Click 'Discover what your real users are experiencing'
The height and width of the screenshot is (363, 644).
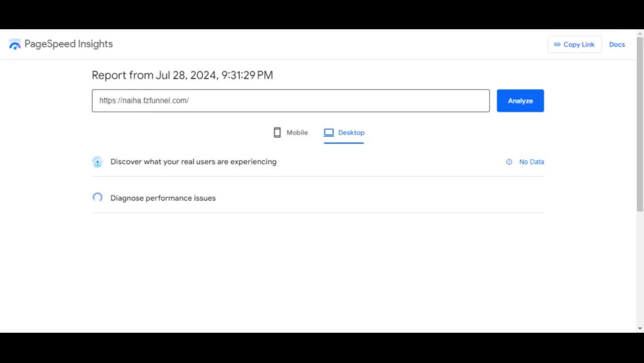pyautogui.click(x=193, y=162)
